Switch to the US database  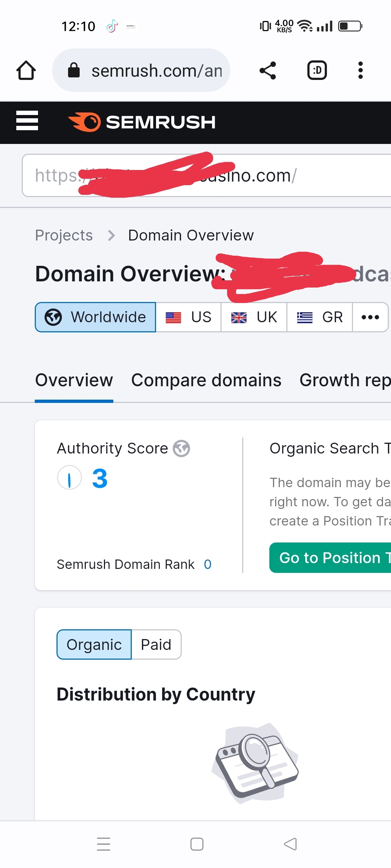[188, 317]
